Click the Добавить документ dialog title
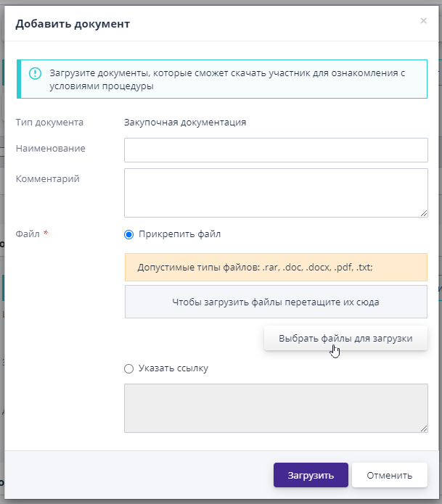This screenshot has width=442, height=504. pyautogui.click(x=73, y=24)
